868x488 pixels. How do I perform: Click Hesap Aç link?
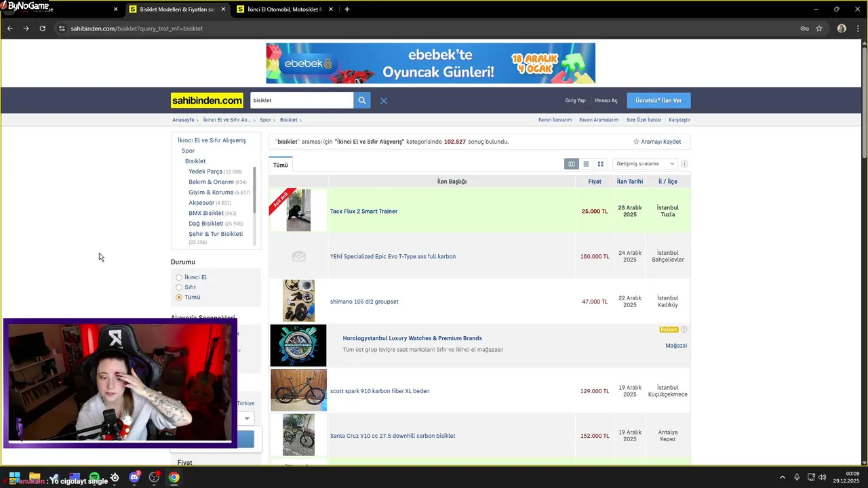coord(606,100)
